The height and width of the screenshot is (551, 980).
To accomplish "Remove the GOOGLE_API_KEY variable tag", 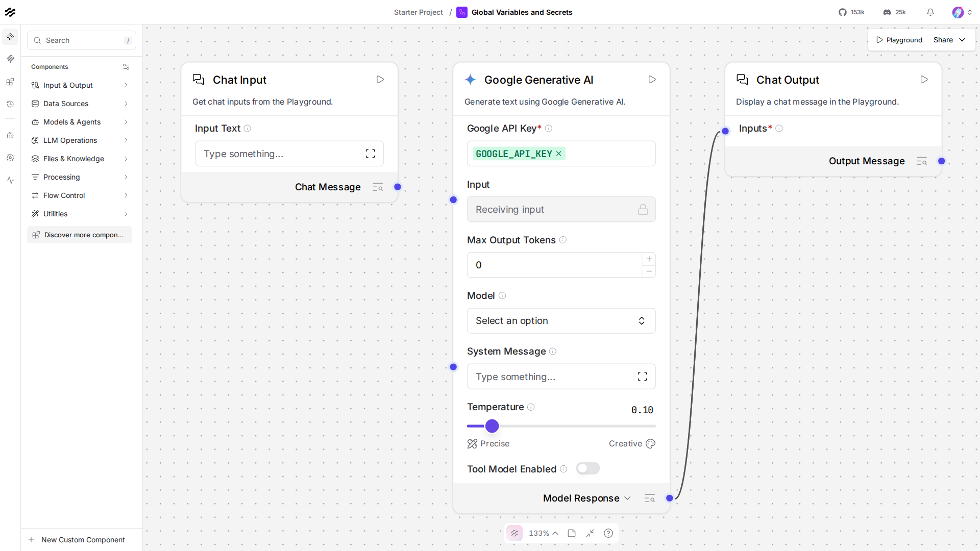I will (559, 154).
